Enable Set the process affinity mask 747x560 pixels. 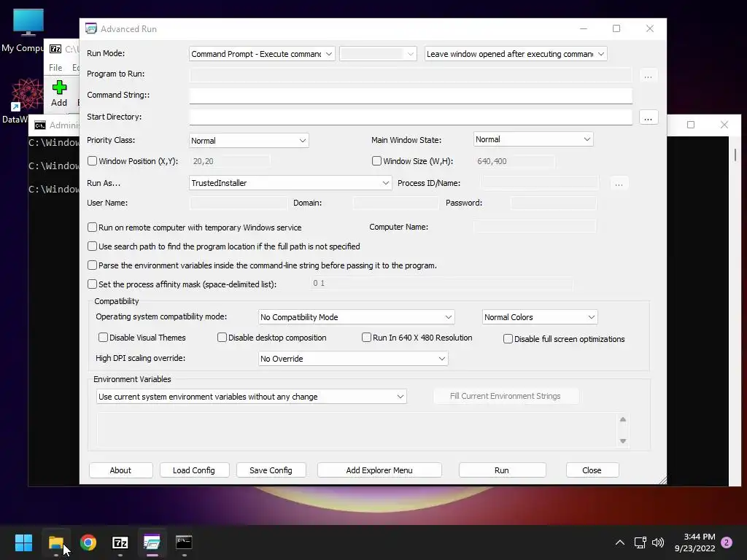coord(93,284)
